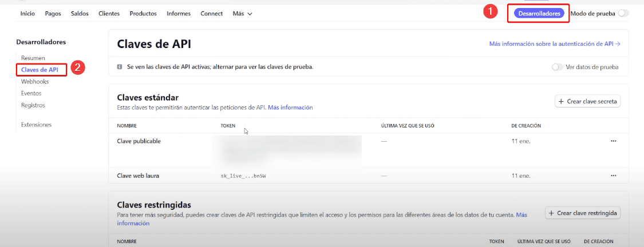
Task: Open the Inicio navigation item
Action: pyautogui.click(x=27, y=14)
